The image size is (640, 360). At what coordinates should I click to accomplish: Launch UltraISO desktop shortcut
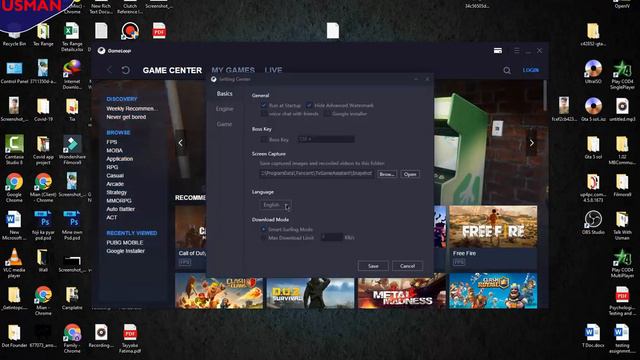tap(593, 72)
